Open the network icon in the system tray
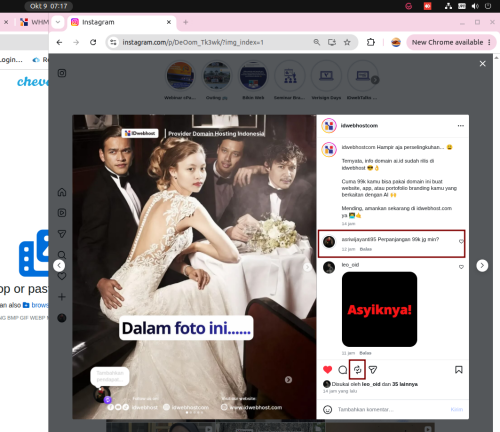This screenshot has height=432, width=500. (x=449, y=6)
